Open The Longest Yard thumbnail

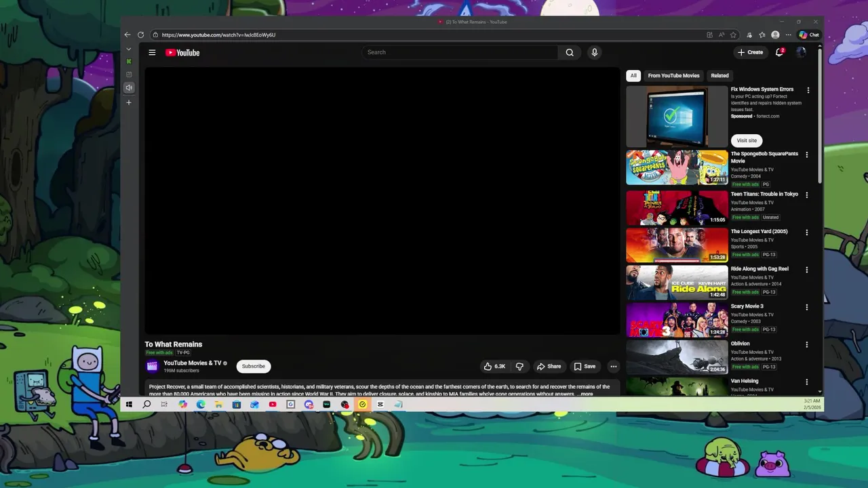677,245
